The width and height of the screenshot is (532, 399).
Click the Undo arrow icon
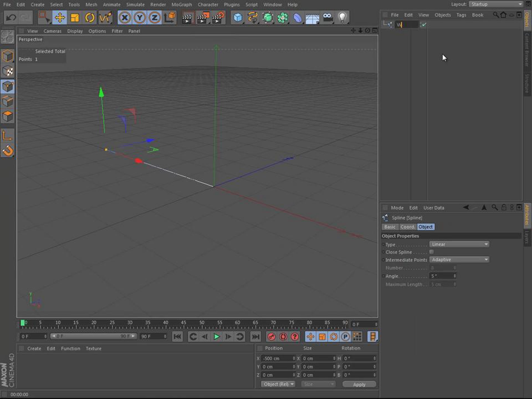[x=11, y=18]
